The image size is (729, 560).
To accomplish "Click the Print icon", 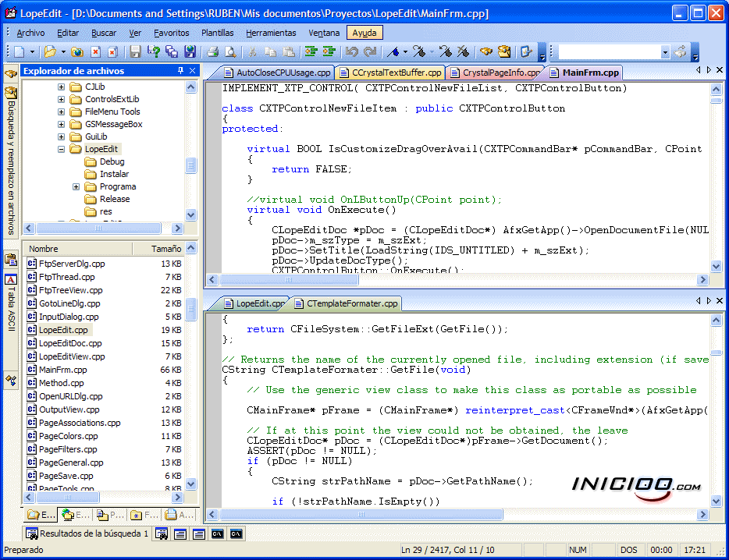I will click(x=212, y=51).
